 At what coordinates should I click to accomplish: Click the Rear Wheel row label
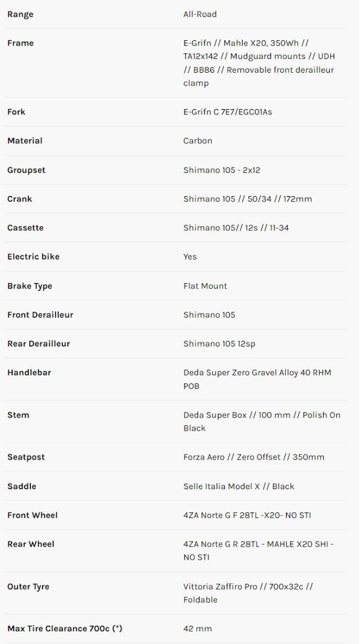[x=31, y=544]
